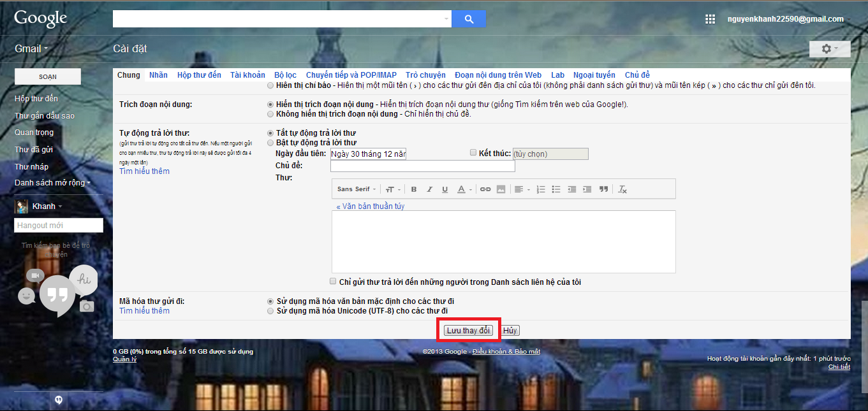Increase indent in the editor
This screenshot has height=411, width=868.
(x=587, y=189)
